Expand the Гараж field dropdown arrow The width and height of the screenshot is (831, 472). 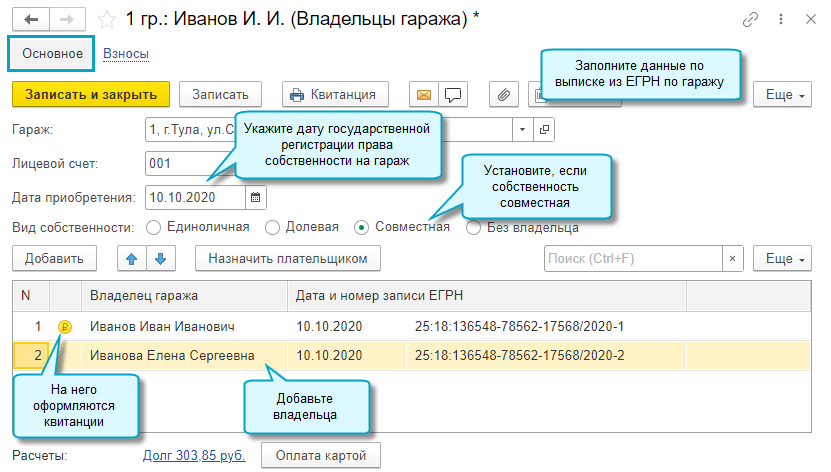click(523, 129)
